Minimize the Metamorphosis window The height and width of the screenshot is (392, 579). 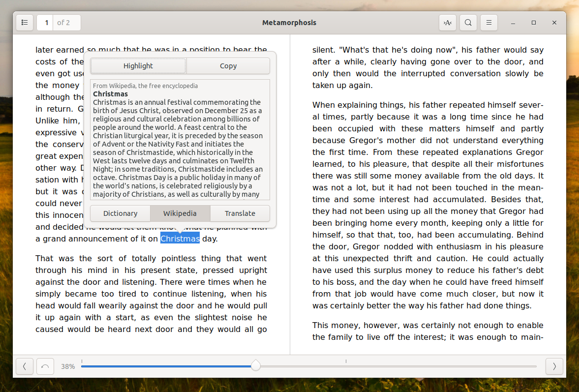tap(513, 22)
